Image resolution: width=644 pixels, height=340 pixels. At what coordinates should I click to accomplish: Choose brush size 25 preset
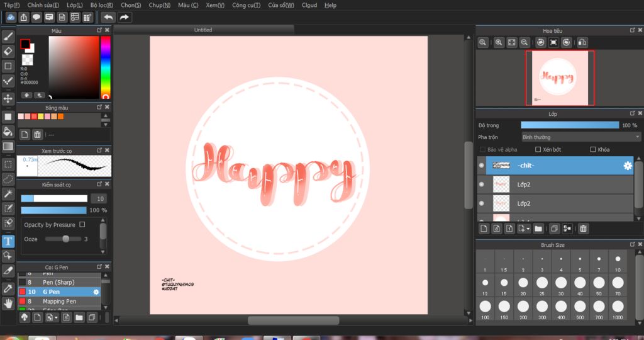[x=542, y=286]
